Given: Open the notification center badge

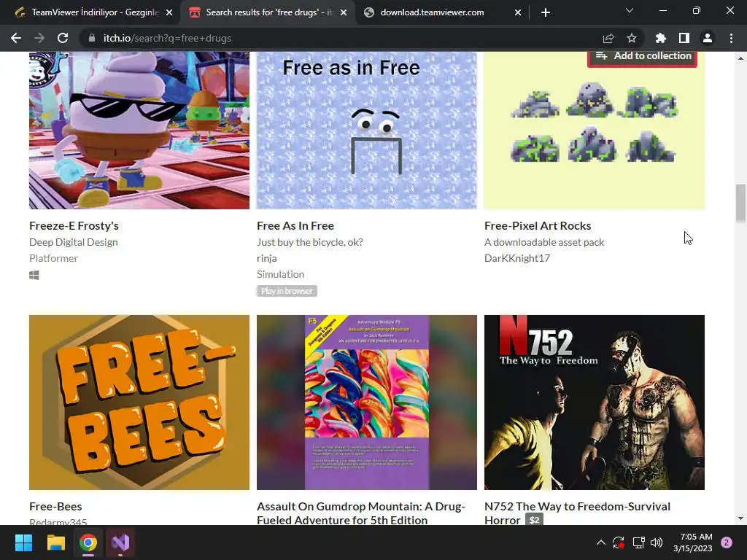Looking at the screenshot, I should (727, 542).
